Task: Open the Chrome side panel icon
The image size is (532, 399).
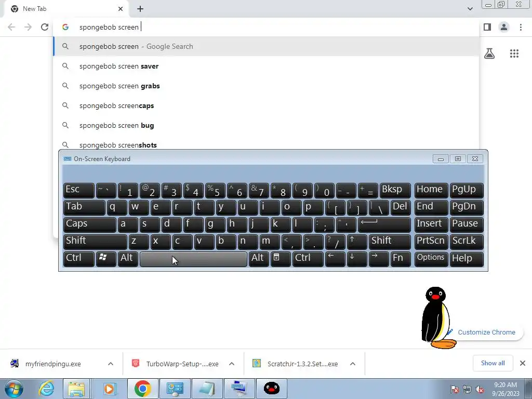Action: (487, 27)
